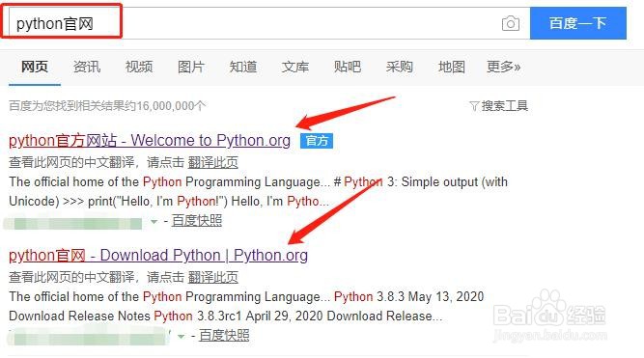
Task: Click the result count text 约16,000,000个
Action: tap(165, 106)
